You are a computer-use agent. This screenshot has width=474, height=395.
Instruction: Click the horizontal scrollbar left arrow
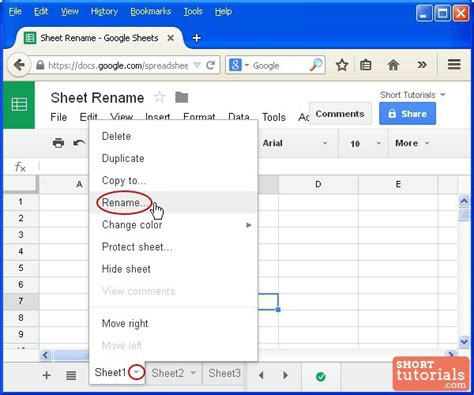pyautogui.click(x=45, y=355)
